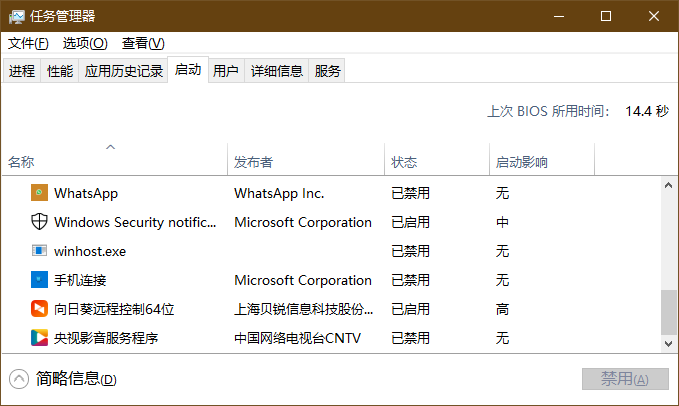Click the 央视影音服务程序 icon
The width and height of the screenshot is (679, 406).
[39, 338]
